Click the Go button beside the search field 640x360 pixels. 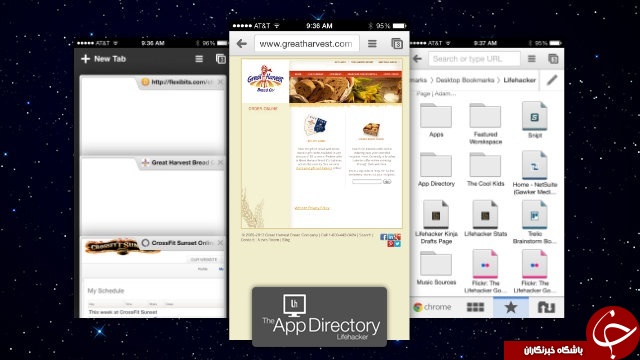(x=387, y=181)
